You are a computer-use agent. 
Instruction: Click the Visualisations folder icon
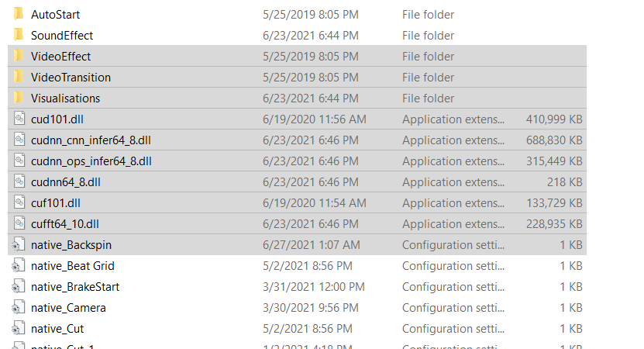19,98
